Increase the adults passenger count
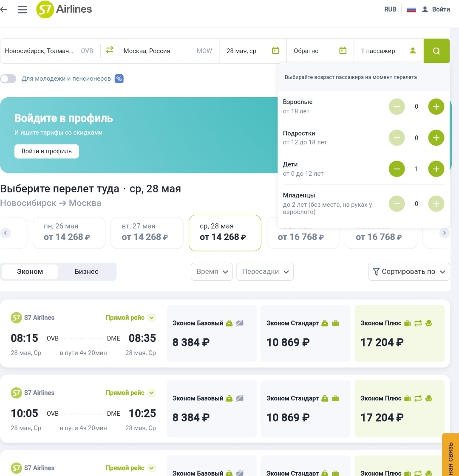 coord(436,107)
